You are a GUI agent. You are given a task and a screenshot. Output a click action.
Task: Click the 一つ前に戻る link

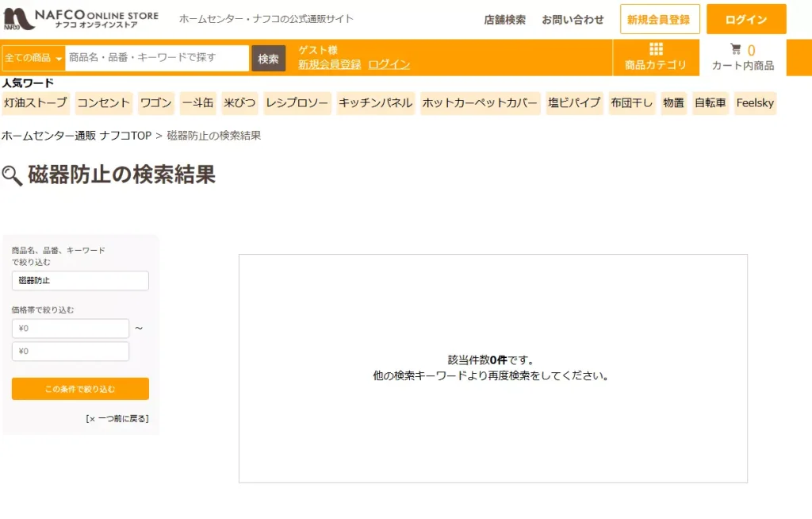point(117,418)
